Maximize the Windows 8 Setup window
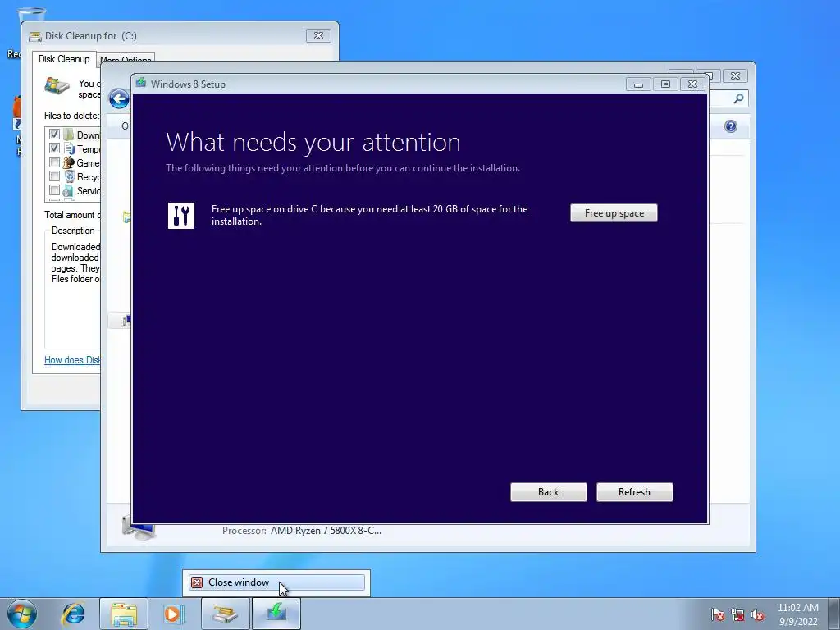 [665, 84]
